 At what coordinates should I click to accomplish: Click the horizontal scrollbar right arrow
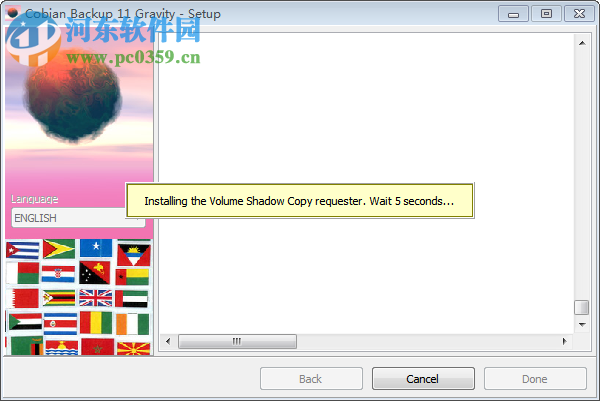(565, 341)
